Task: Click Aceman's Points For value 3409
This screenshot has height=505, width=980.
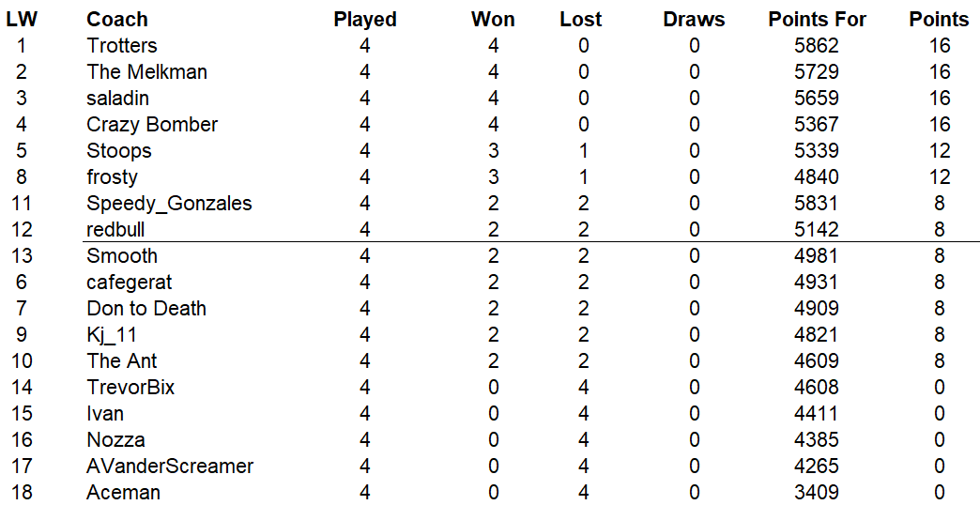Action: [816, 493]
